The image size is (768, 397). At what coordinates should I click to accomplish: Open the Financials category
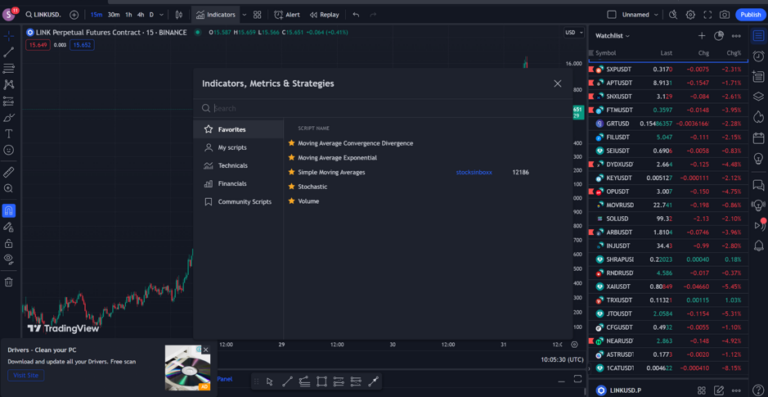point(239,184)
